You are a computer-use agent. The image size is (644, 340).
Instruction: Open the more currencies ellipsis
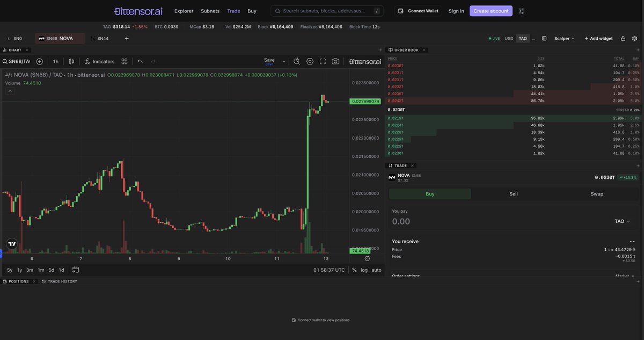click(533, 39)
